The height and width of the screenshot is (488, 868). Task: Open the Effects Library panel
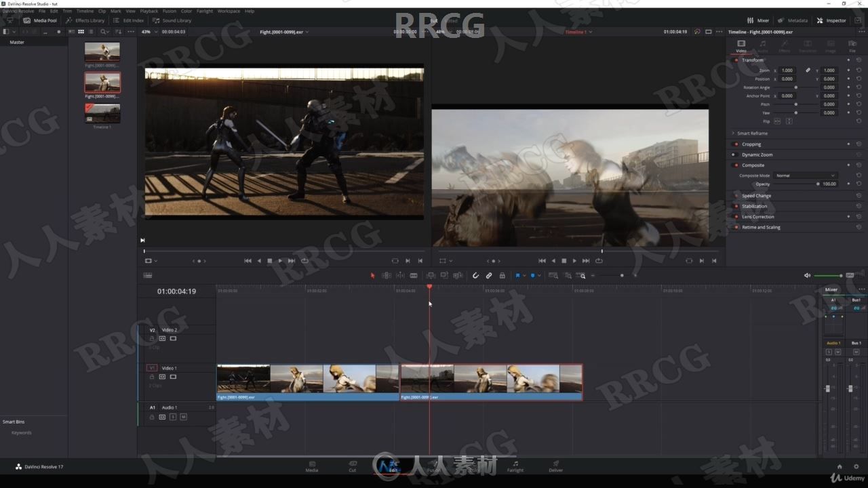[85, 20]
